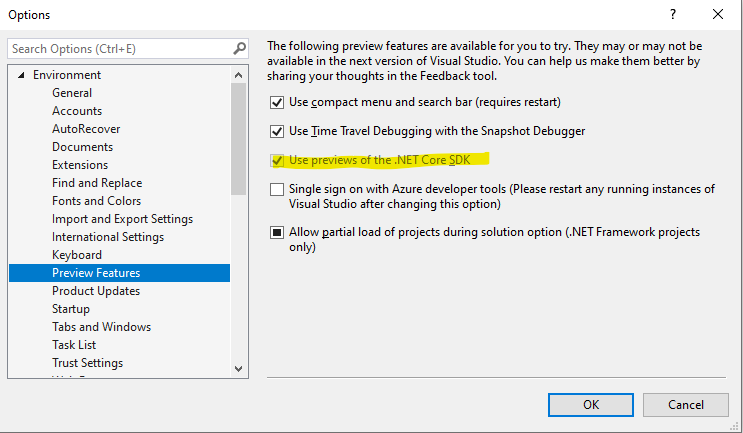Viewport: 743px width, 433px height.
Task: Click the 'Use compact menu and search bar' label
Action: (425, 102)
